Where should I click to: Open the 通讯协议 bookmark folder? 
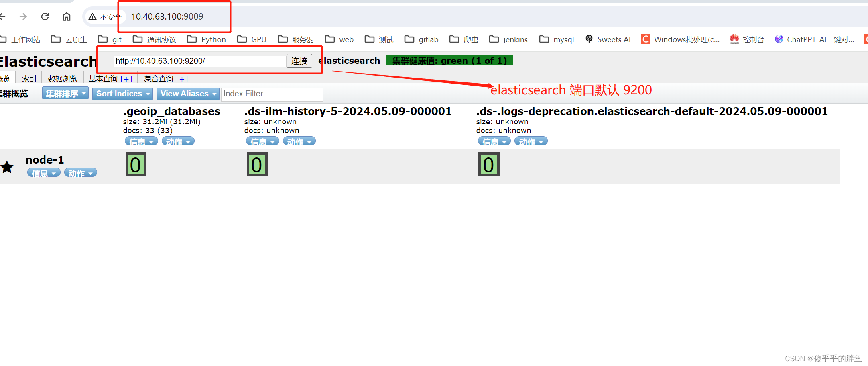(154, 39)
